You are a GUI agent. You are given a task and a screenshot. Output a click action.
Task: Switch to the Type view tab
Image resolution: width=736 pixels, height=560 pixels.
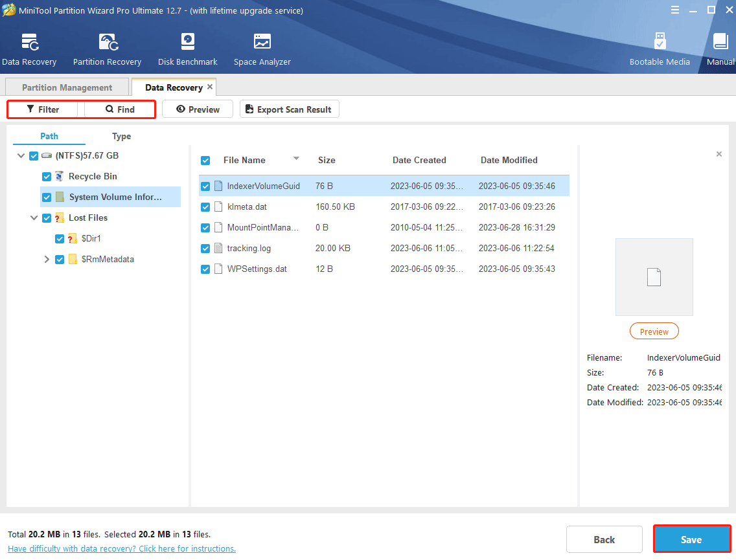(121, 137)
